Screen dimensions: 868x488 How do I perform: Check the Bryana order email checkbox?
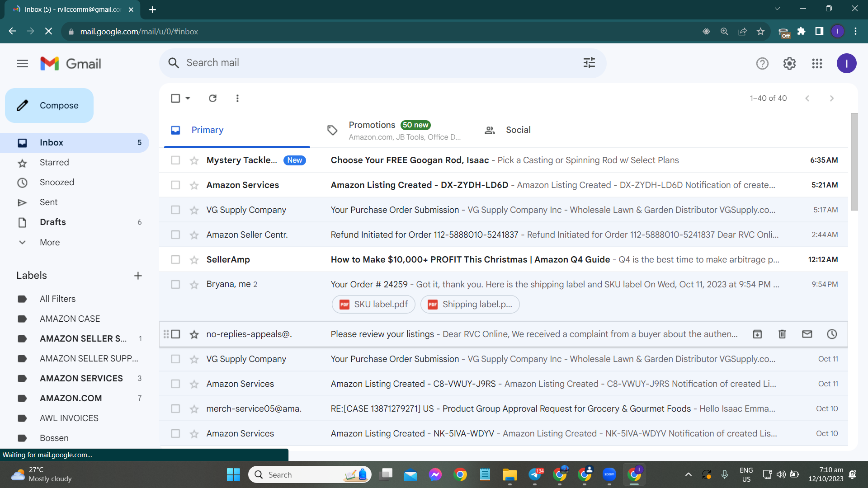tap(175, 285)
